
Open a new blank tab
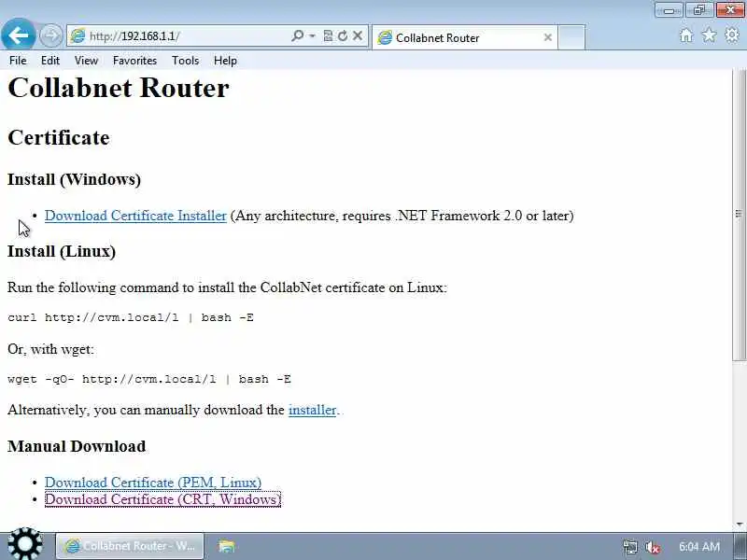point(571,37)
